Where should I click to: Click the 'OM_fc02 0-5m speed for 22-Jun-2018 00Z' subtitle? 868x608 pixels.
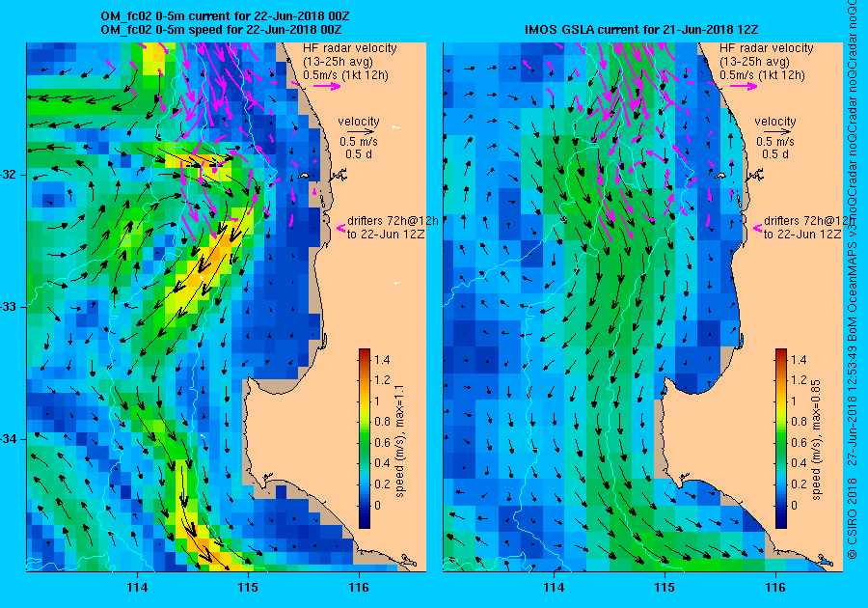221,29
